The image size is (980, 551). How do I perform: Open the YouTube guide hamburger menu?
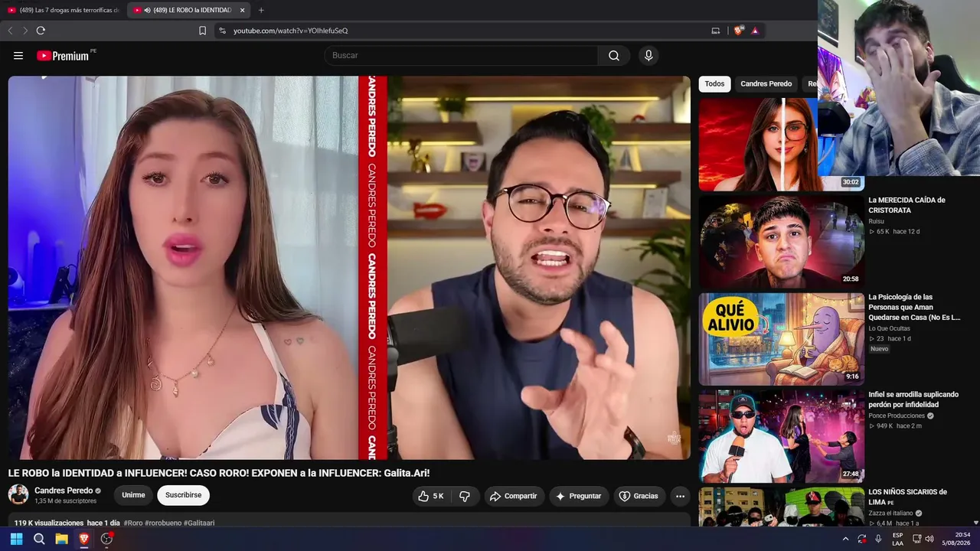pyautogui.click(x=18, y=55)
